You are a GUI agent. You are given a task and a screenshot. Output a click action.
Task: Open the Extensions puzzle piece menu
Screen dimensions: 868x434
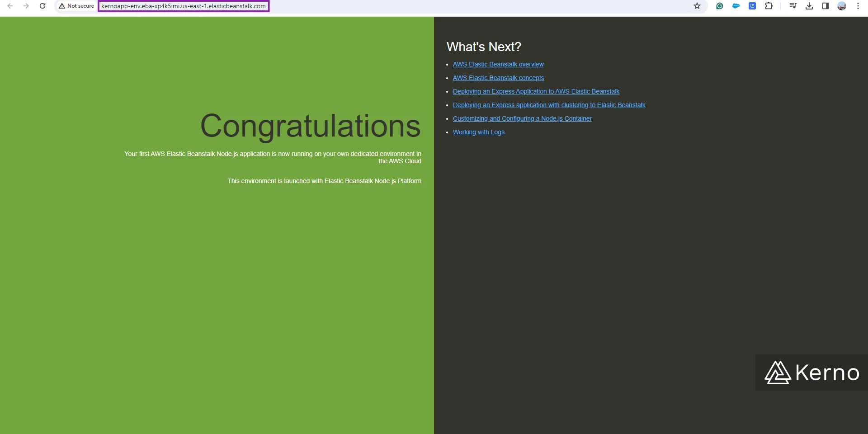click(x=769, y=6)
